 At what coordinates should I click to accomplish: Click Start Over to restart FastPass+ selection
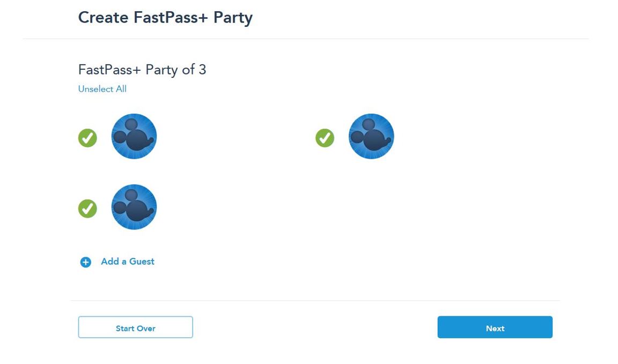coord(135,328)
